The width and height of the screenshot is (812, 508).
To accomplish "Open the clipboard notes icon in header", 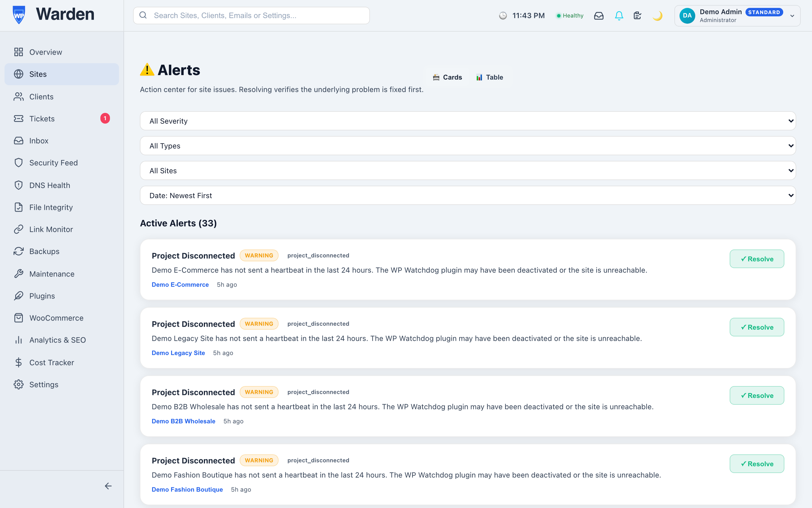I will [x=637, y=16].
